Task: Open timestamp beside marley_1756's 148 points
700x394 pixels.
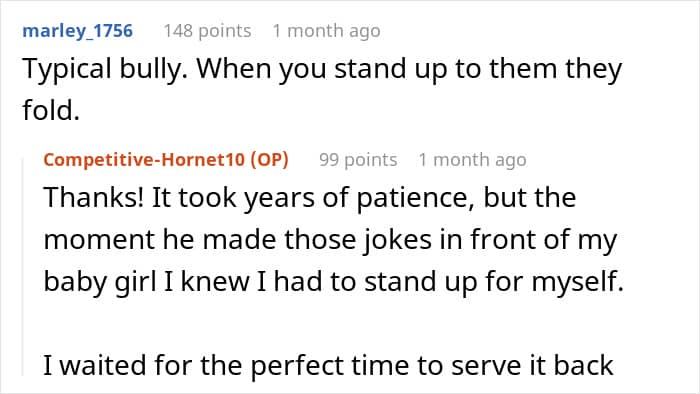Action: (x=326, y=31)
